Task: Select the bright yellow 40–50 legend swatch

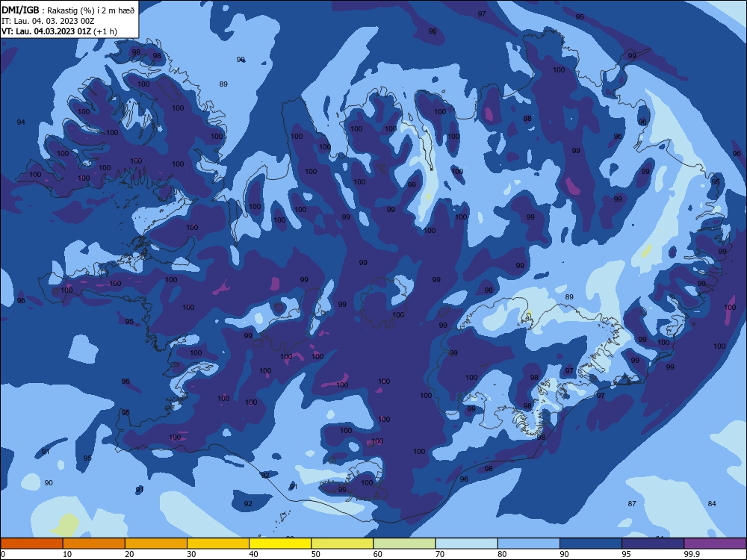Action: 280,544
